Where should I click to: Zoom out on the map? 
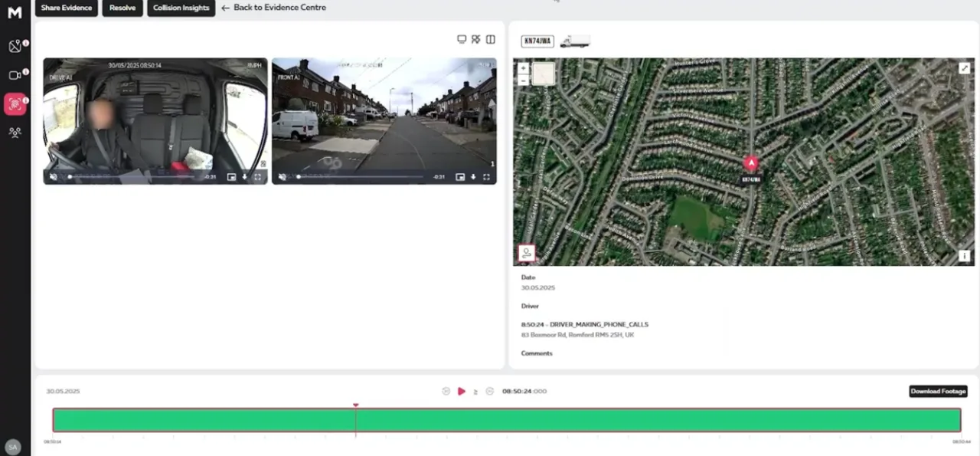point(524,80)
